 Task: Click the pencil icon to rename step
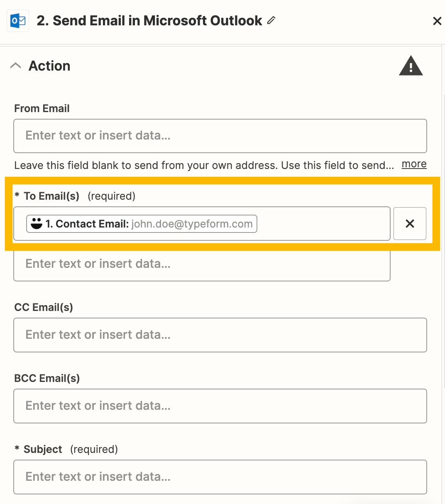[271, 20]
